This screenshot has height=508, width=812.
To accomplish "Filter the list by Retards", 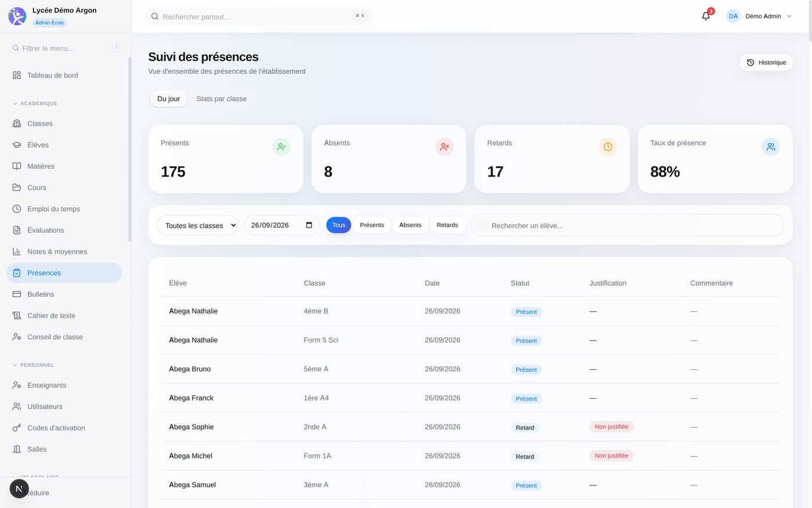I will click(x=447, y=225).
